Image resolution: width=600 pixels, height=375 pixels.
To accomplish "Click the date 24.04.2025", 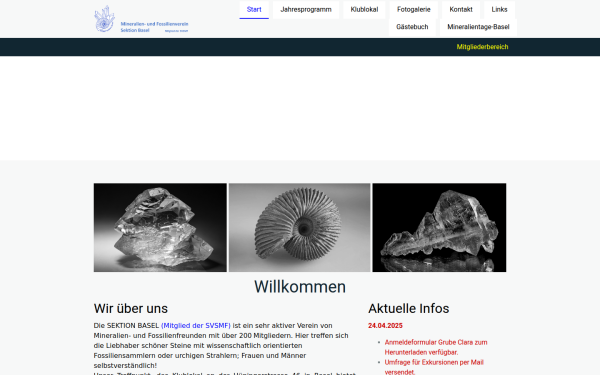I will [x=385, y=326].
